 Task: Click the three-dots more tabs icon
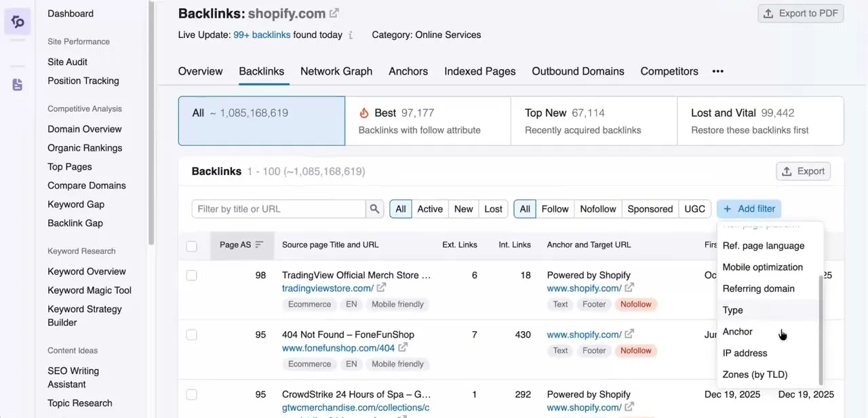(x=718, y=71)
